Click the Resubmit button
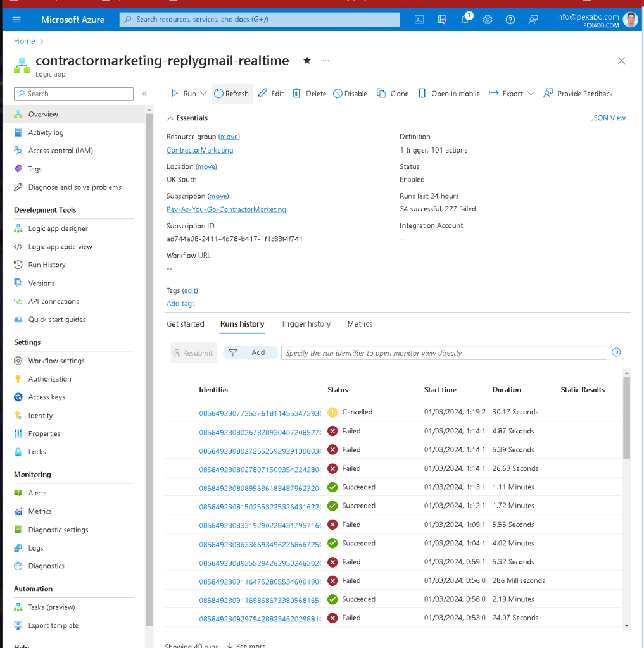 point(194,353)
